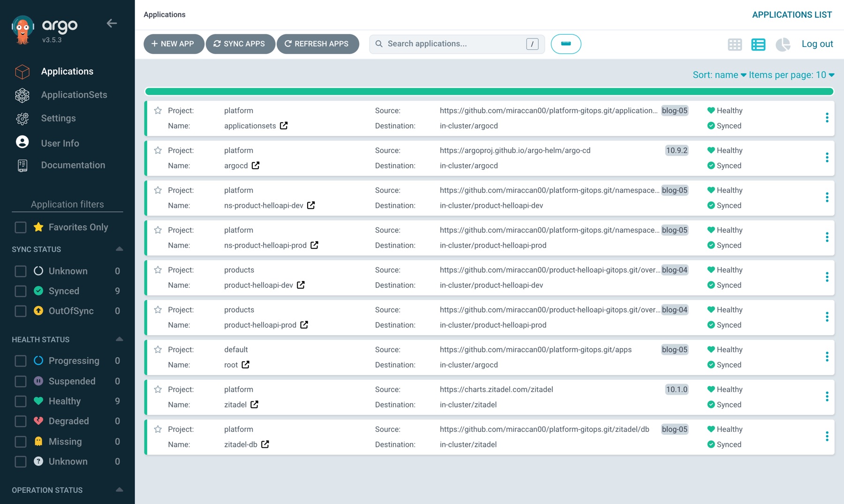Click the NEW APP button
This screenshot has height=504, width=844.
tap(173, 44)
